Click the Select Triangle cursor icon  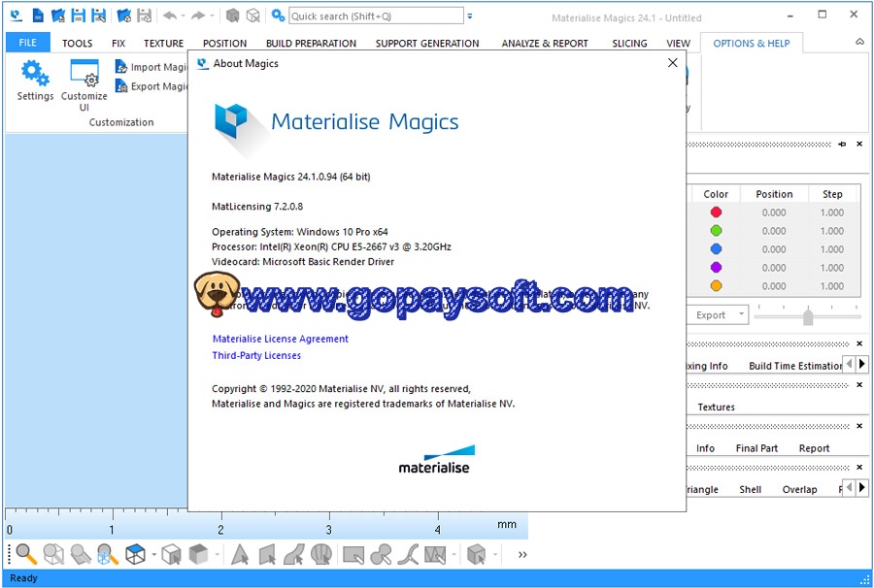click(x=240, y=554)
